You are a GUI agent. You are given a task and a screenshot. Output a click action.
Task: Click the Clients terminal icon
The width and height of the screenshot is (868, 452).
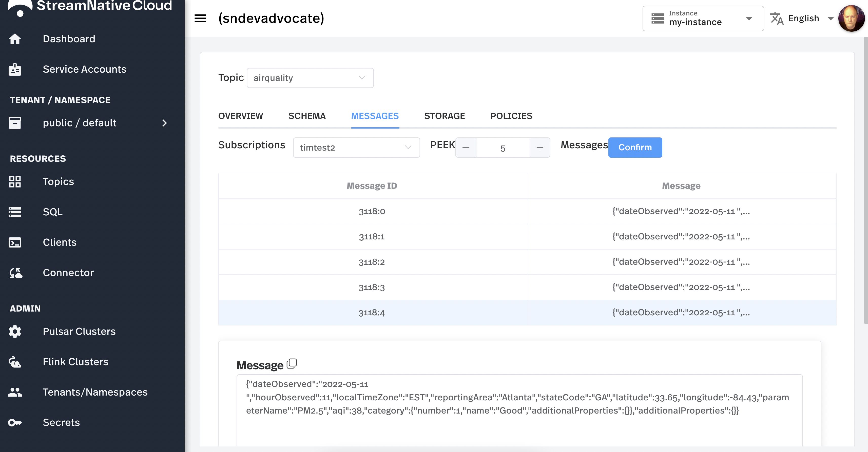point(15,242)
